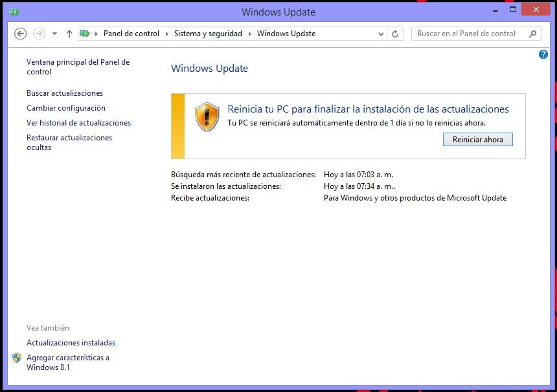The height and width of the screenshot is (392, 557).
Task: Click Buscar actualizaciones in the sidebar
Action: (64, 93)
